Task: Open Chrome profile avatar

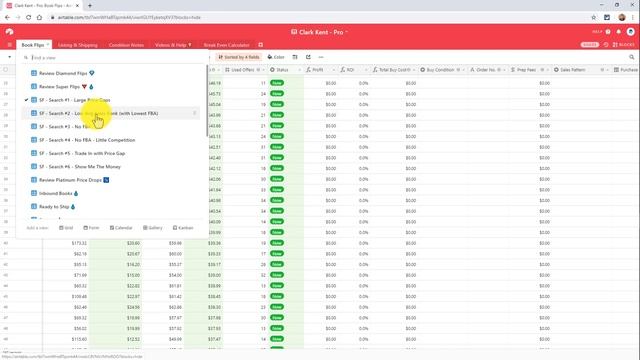Action: [x=622, y=17]
